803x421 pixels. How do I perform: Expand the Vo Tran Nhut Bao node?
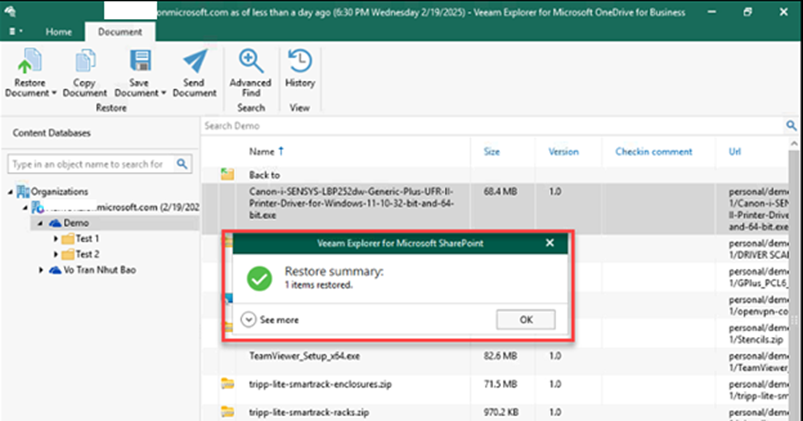tap(40, 269)
